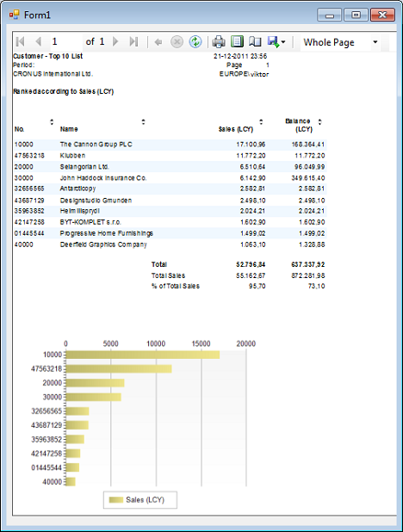The height and width of the screenshot is (532, 403).
Task: Open the Whole Page zoom dropdown
Action: (375, 42)
